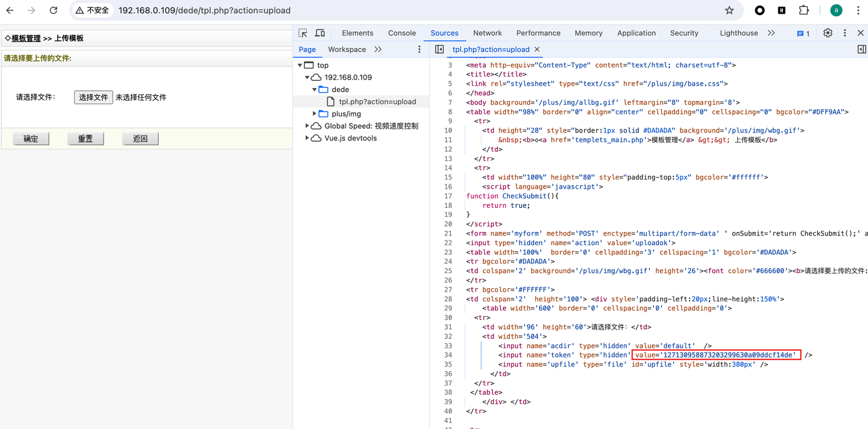Click the inspect element picker icon
This screenshot has height=429, width=868.
click(x=303, y=33)
